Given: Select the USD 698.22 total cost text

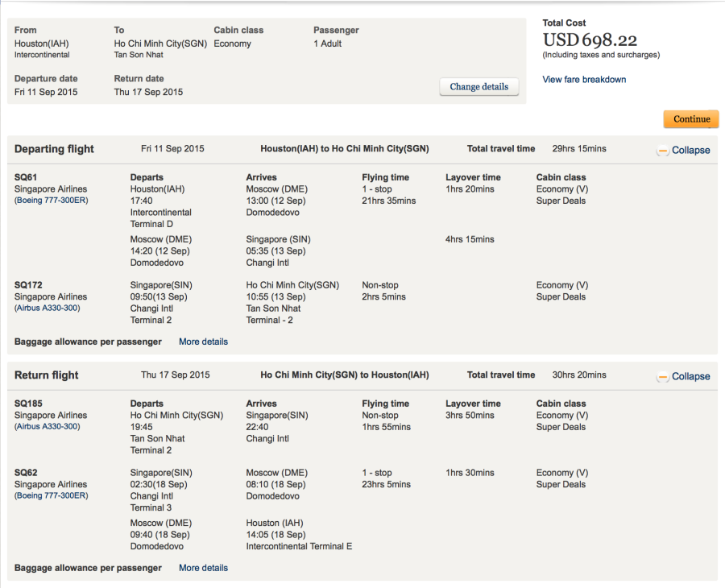Looking at the screenshot, I should click(x=590, y=40).
